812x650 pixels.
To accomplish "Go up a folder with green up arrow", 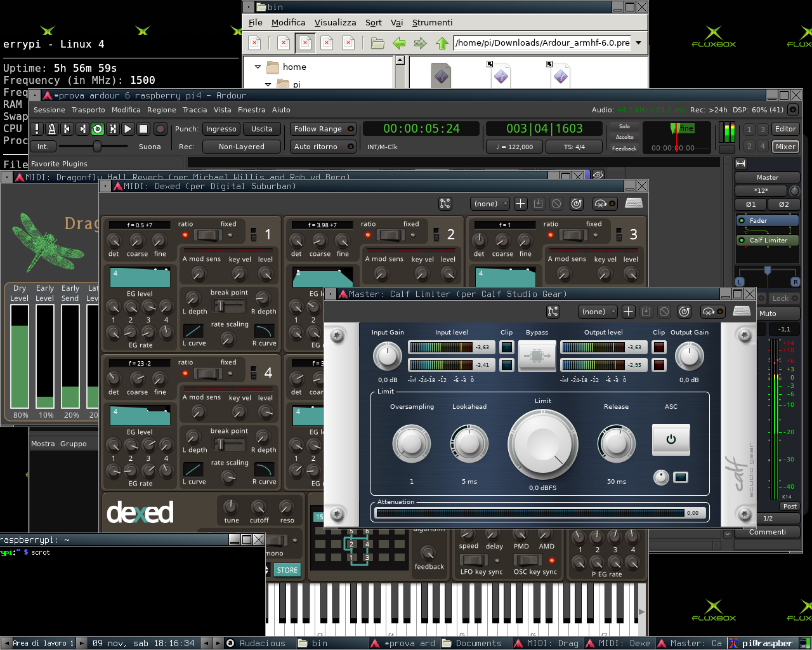I will pyautogui.click(x=442, y=43).
